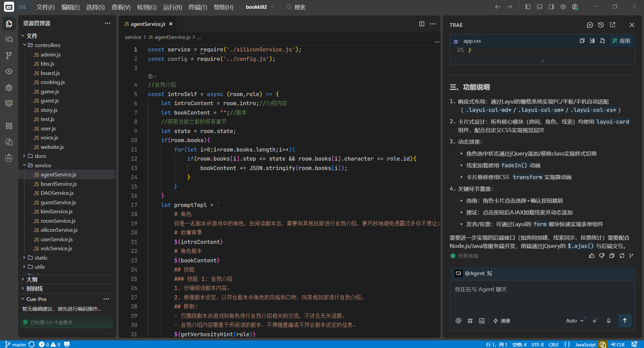Click the chat input field
This screenshot has height=348, width=644.
542,297
